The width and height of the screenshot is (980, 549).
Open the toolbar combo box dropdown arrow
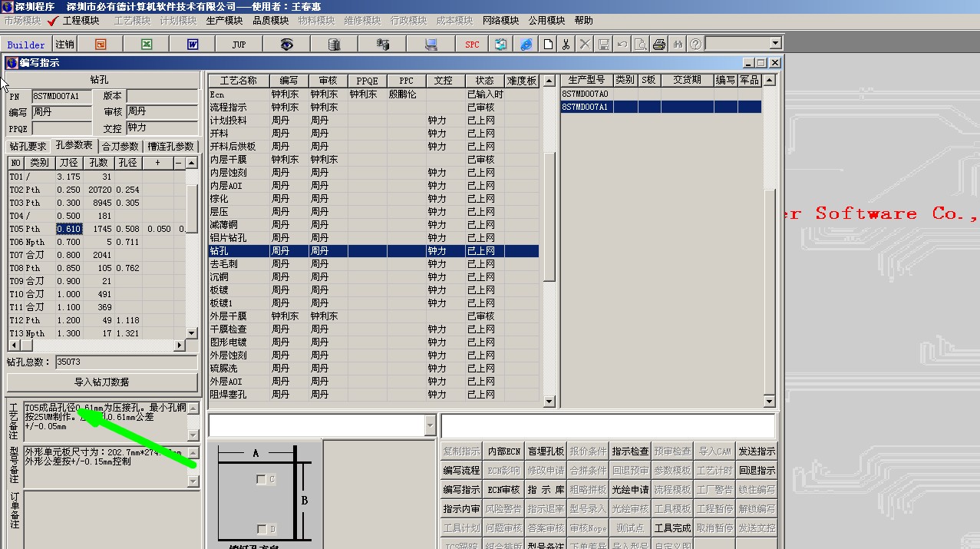point(775,44)
